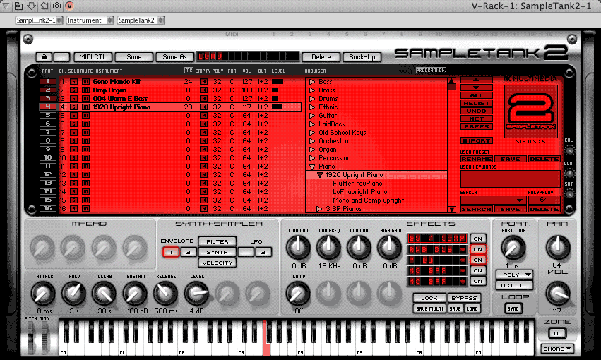The width and height of the screenshot is (601, 360).
Task: Click the VOL knob
Action: pyautogui.click(x=558, y=293)
